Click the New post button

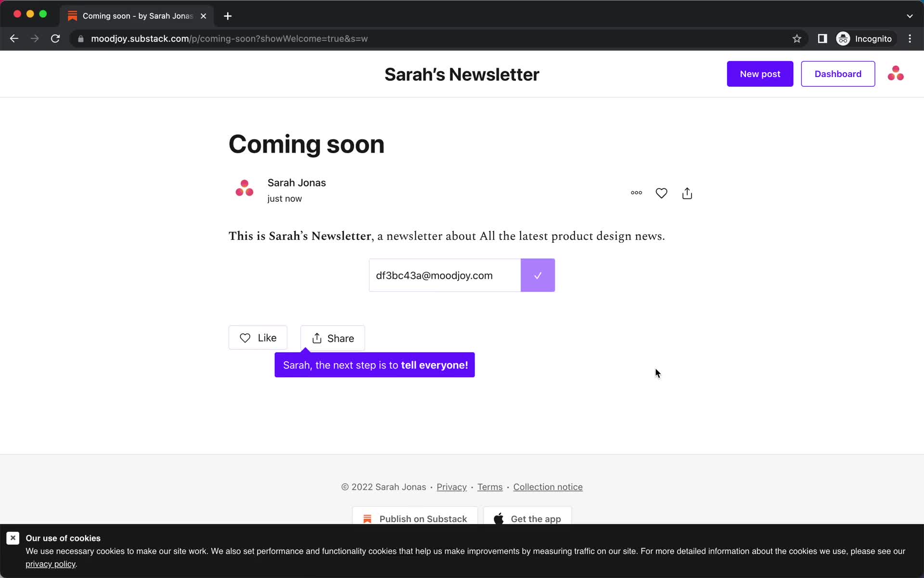tap(760, 74)
